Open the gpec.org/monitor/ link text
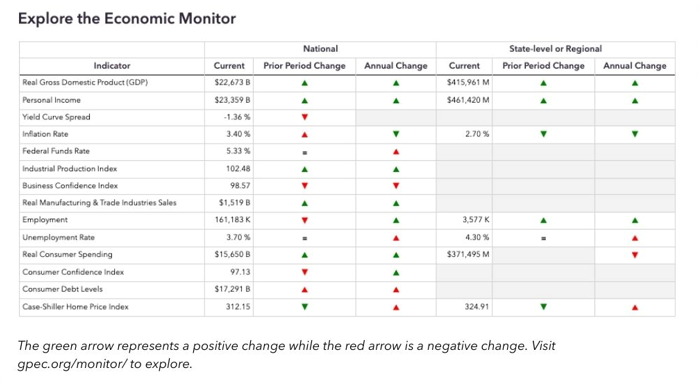 72,364
